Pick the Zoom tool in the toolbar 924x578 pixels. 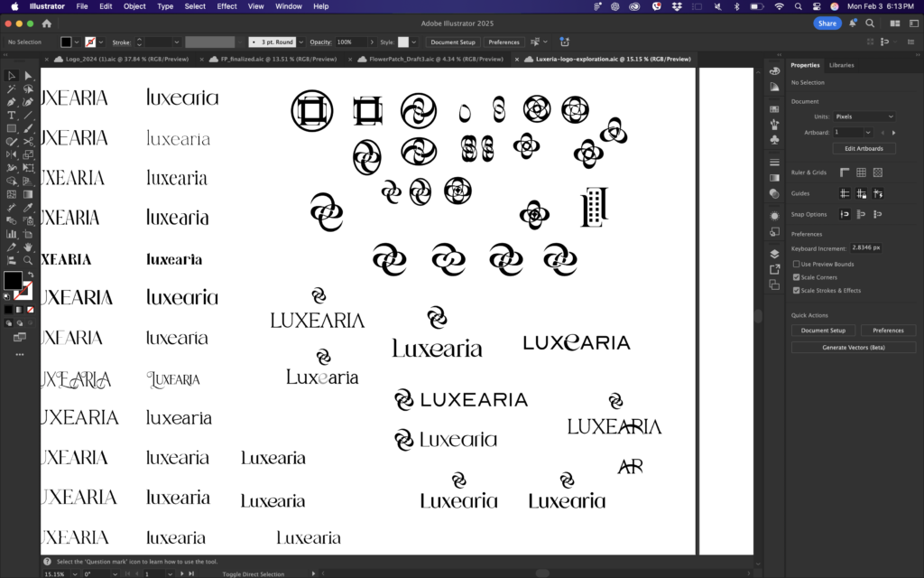pyautogui.click(x=29, y=260)
